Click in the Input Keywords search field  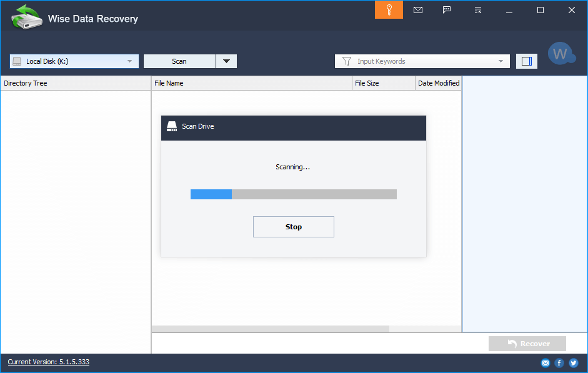(422, 61)
